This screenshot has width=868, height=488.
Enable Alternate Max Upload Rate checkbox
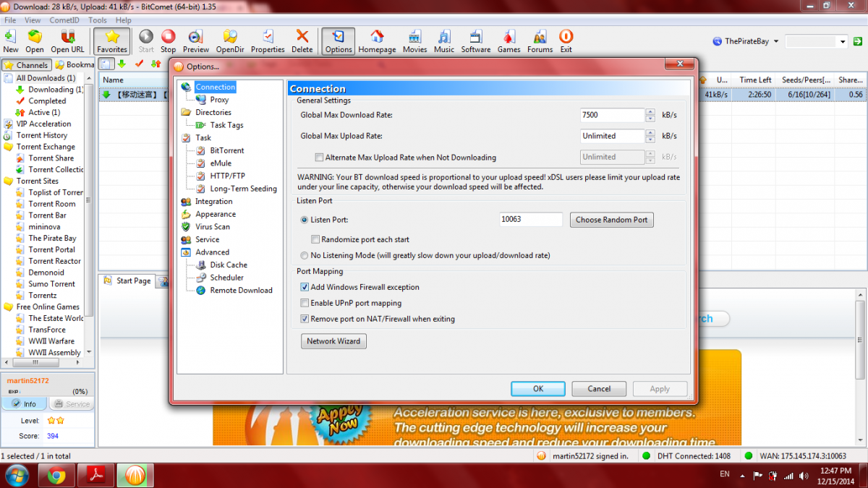pyautogui.click(x=319, y=157)
